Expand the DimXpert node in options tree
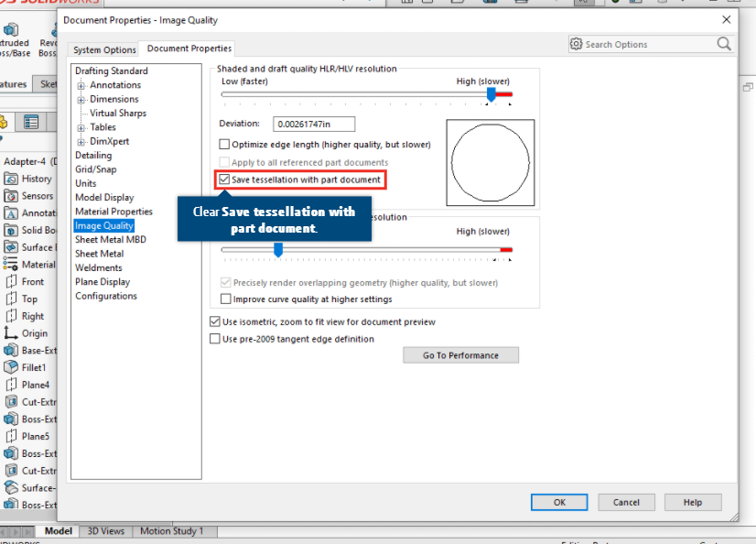The width and height of the screenshot is (756, 544). 81,142
